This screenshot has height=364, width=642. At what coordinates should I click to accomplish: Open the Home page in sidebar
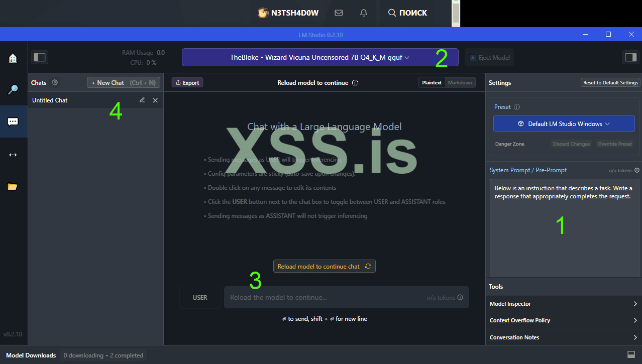(13, 58)
